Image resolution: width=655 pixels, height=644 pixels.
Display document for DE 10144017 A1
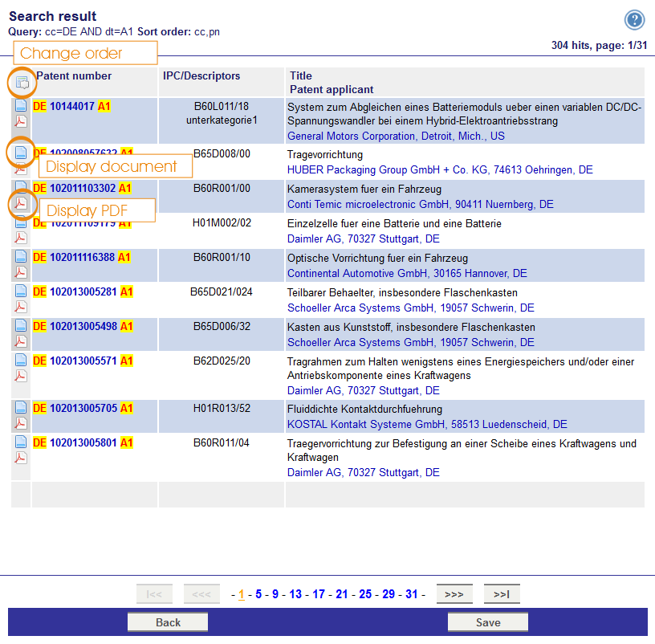21,105
